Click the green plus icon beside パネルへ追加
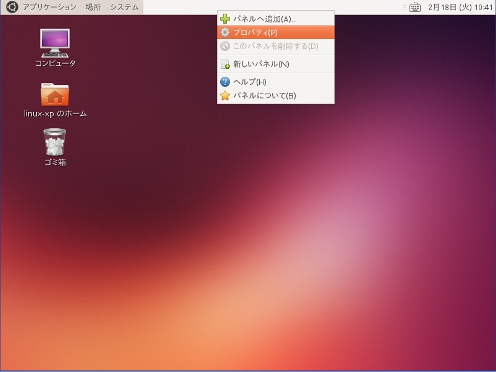The height and width of the screenshot is (372, 496). 225,19
